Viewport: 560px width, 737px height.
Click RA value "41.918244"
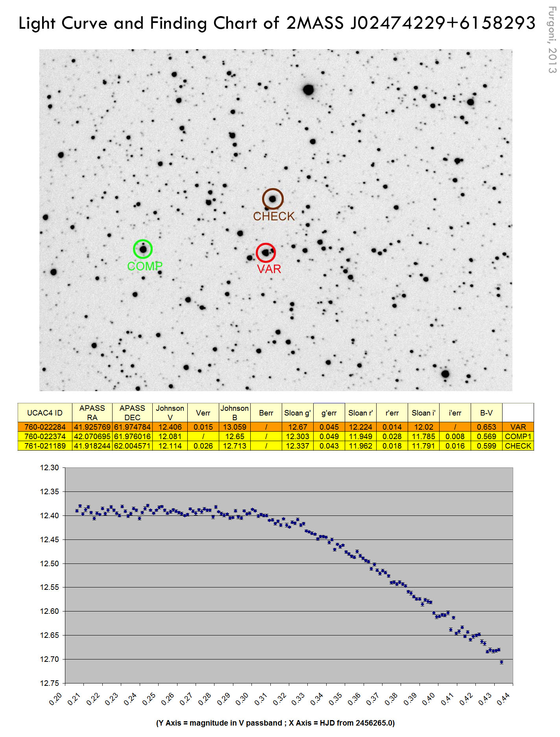click(x=92, y=446)
